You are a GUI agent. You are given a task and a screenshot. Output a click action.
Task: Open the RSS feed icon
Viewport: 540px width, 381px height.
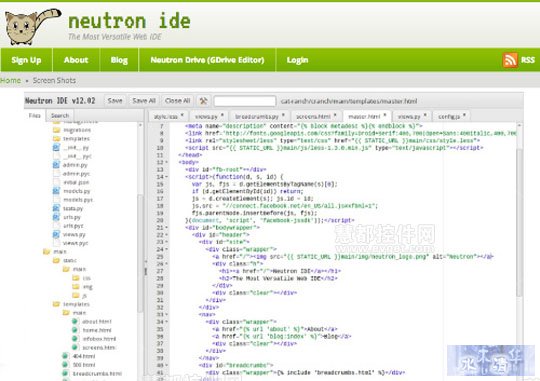pyautogui.click(x=510, y=60)
